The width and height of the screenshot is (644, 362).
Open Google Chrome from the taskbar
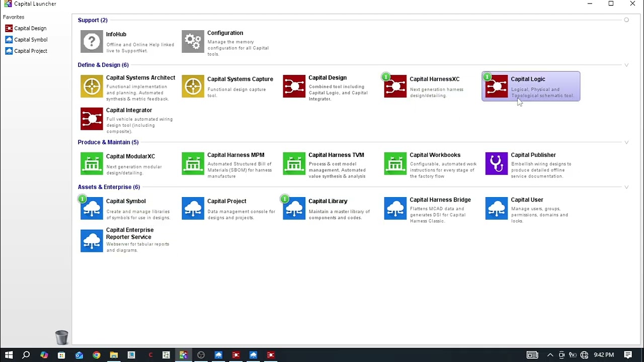click(x=96, y=355)
